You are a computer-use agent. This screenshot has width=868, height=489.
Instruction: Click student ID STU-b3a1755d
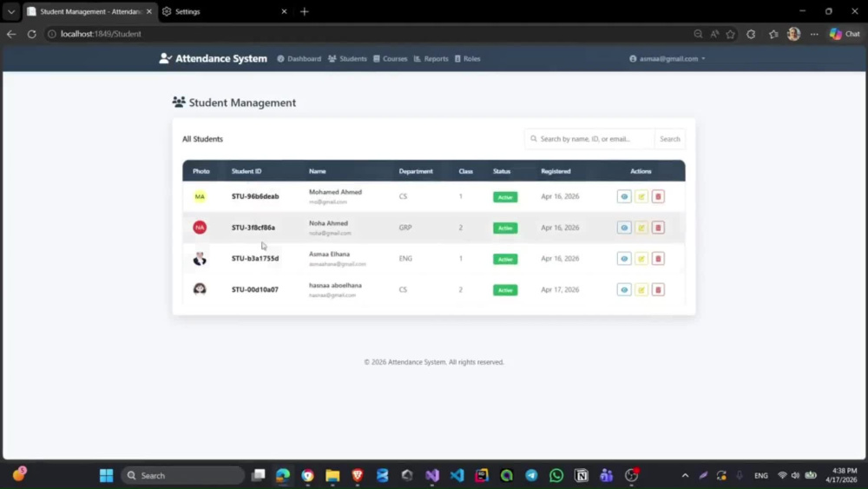(255, 259)
